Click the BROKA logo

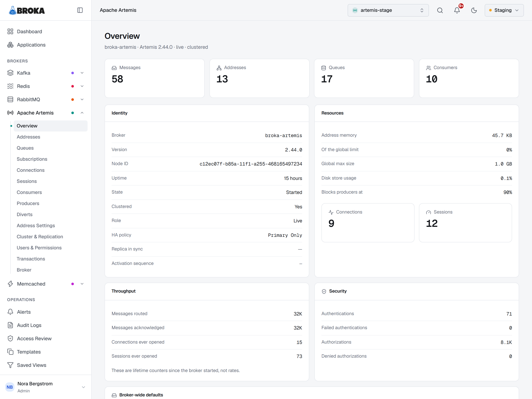pos(27,10)
